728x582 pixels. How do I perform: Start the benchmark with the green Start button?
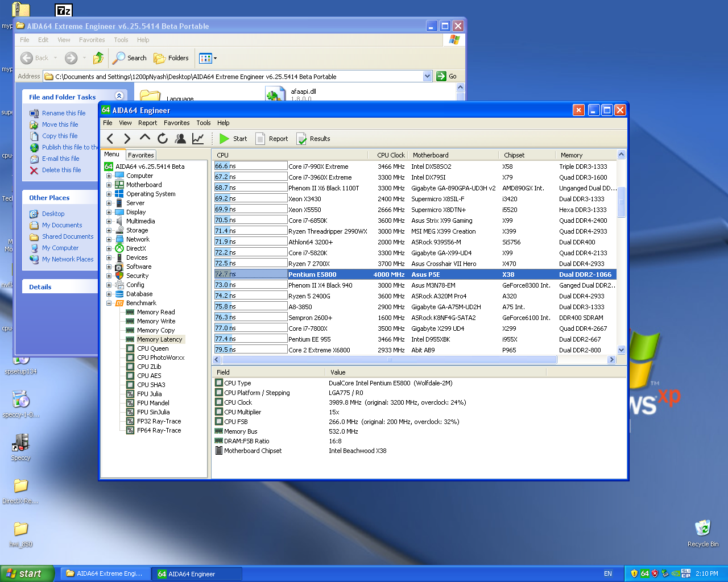(233, 138)
